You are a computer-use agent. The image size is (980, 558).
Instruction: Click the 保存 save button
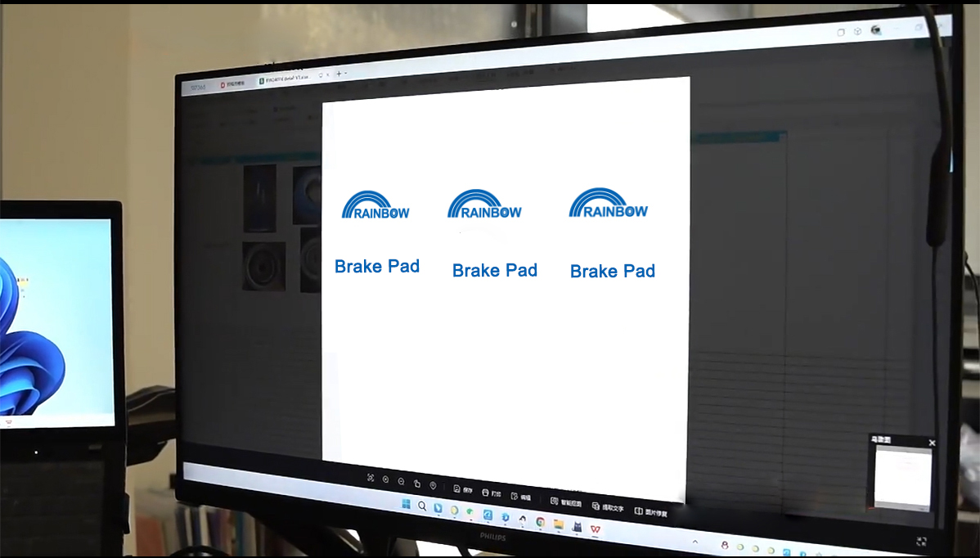tap(462, 489)
